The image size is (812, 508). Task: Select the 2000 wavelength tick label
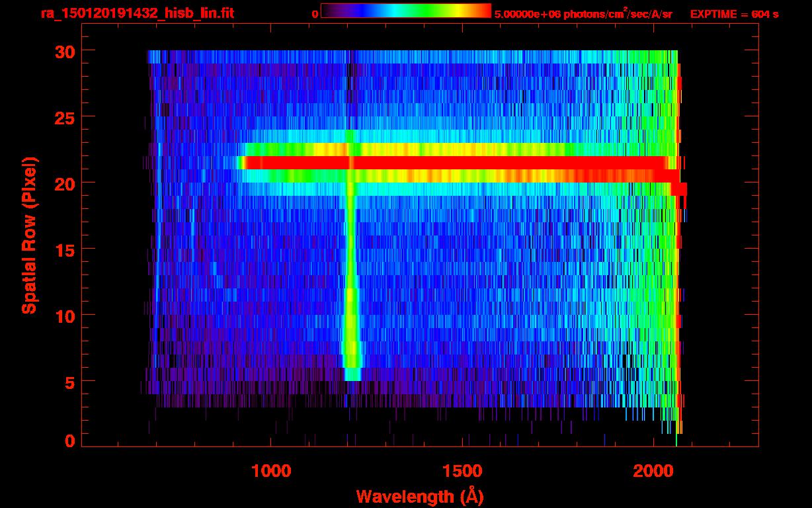pyautogui.click(x=653, y=470)
